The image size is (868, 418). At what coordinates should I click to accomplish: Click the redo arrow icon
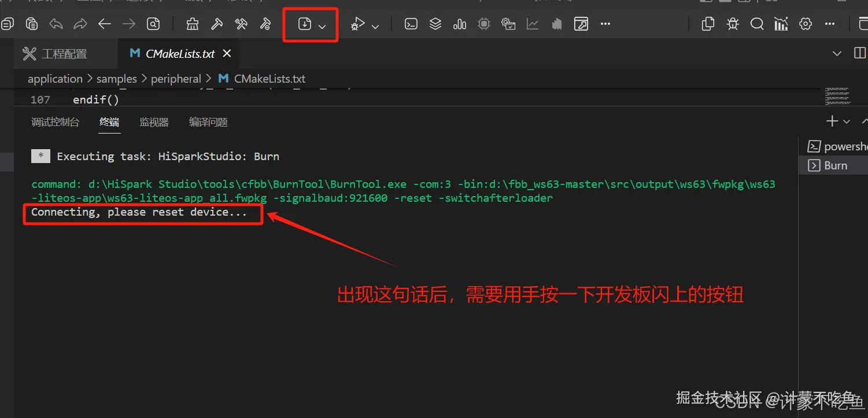click(x=80, y=24)
